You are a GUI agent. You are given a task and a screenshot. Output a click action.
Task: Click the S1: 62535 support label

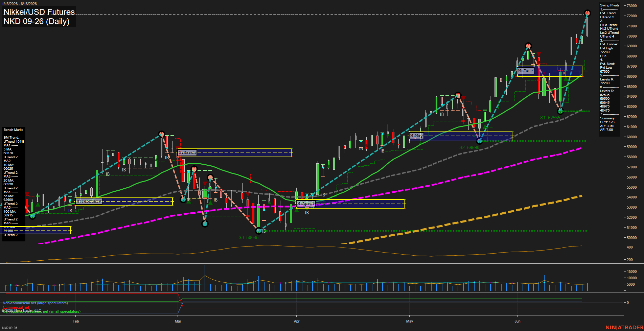[550, 118]
